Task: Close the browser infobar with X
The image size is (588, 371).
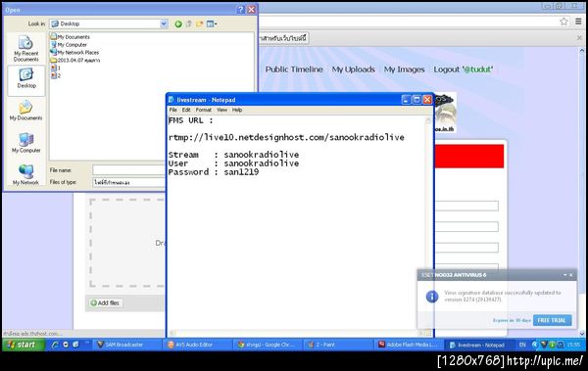Action: [579, 38]
